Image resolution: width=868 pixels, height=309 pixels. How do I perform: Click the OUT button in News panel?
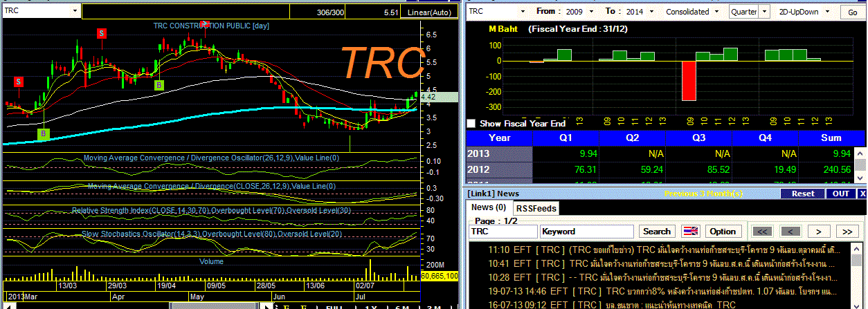tap(840, 194)
